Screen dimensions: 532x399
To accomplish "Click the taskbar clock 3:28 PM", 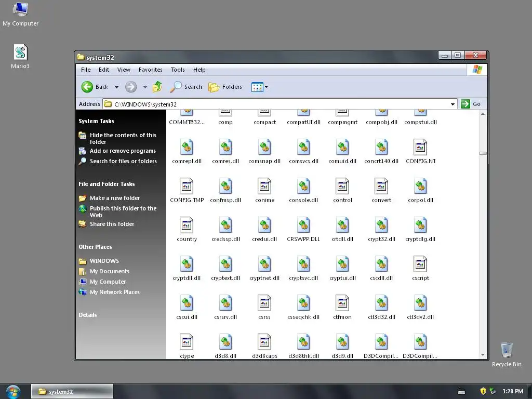I will [513, 391].
